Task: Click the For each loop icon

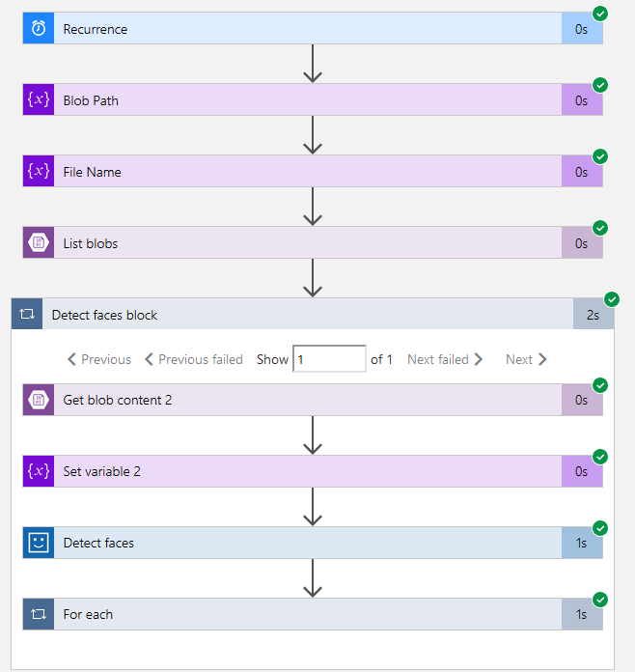Action: pyautogui.click(x=39, y=614)
